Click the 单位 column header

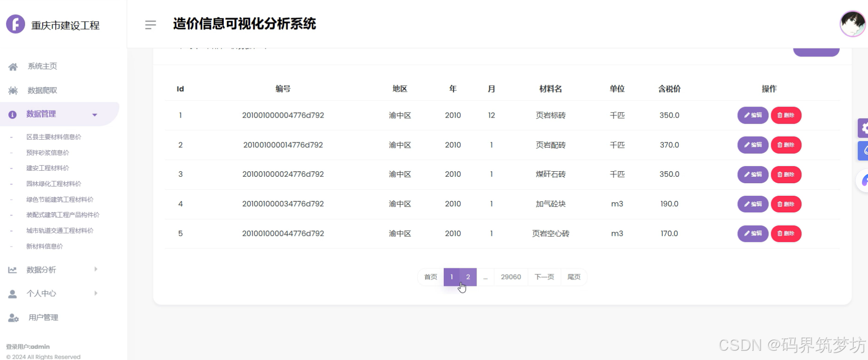click(617, 89)
